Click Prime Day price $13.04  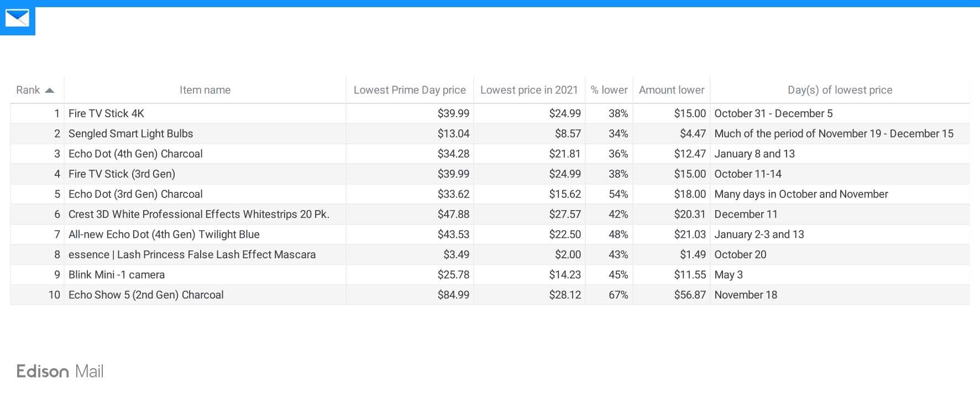[453, 134]
